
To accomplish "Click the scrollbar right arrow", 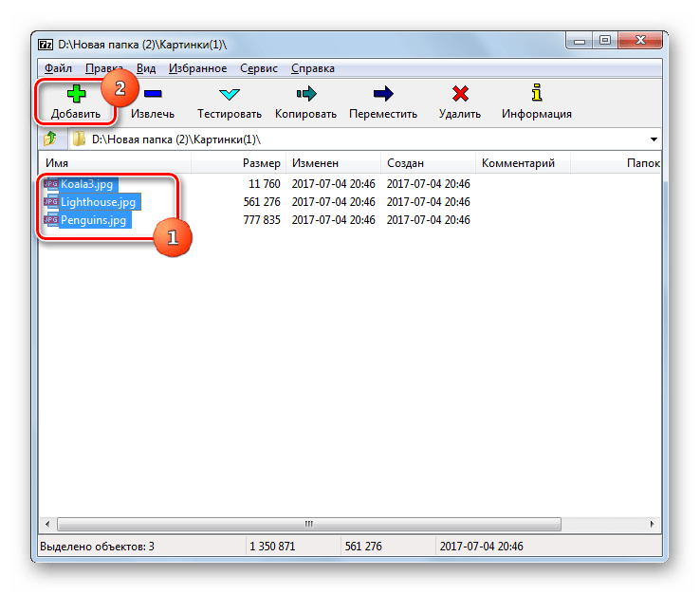I will tap(652, 524).
